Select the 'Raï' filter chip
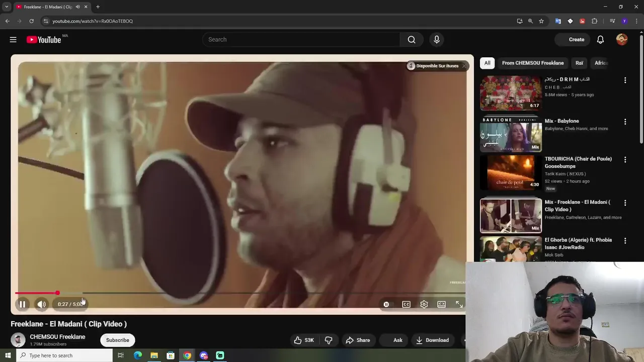This screenshot has width=644, height=362. point(579,63)
